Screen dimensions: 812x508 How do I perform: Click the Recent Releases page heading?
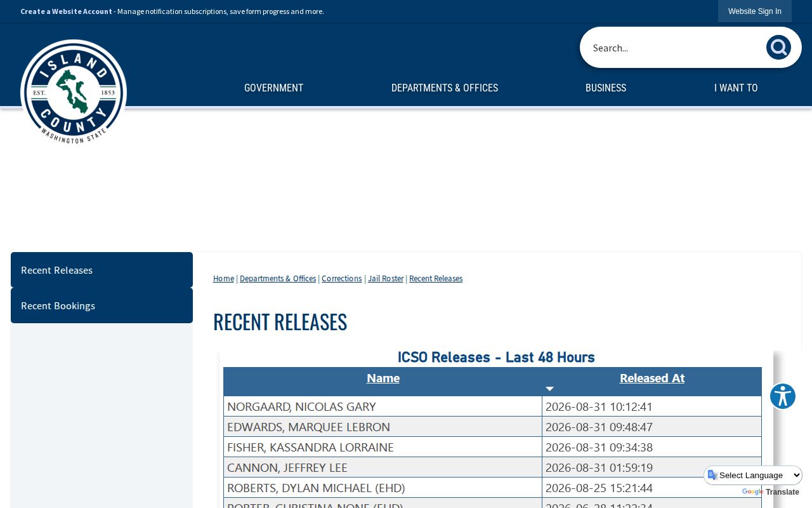[x=280, y=322]
